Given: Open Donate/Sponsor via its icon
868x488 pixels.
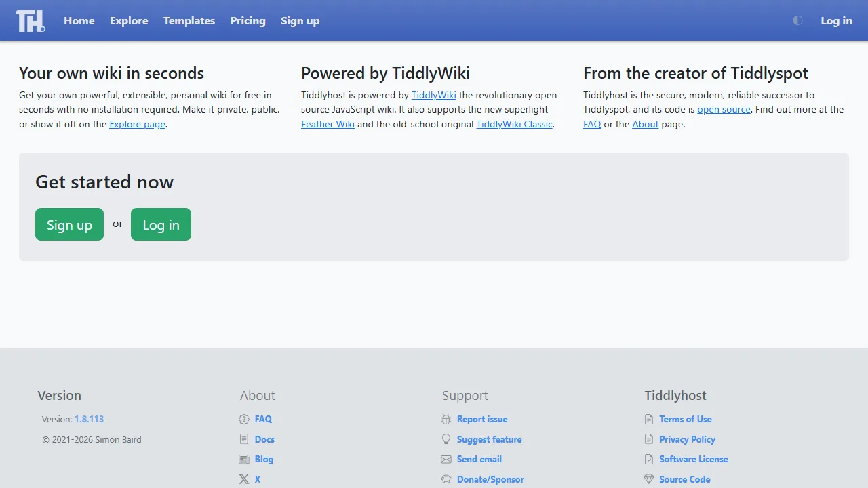Looking at the screenshot, I should pyautogui.click(x=446, y=479).
